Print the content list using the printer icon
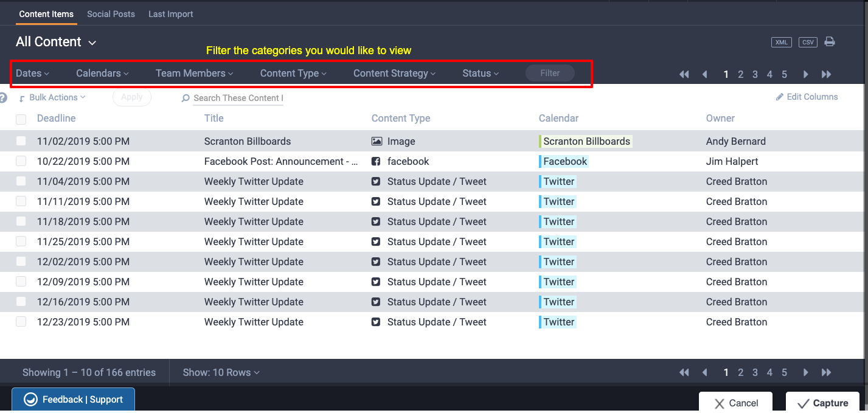 tap(830, 42)
